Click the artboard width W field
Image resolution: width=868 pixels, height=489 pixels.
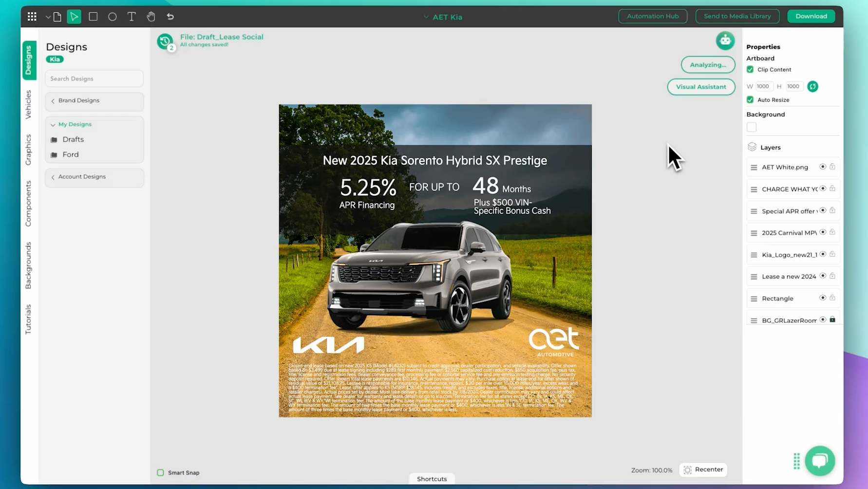(764, 86)
